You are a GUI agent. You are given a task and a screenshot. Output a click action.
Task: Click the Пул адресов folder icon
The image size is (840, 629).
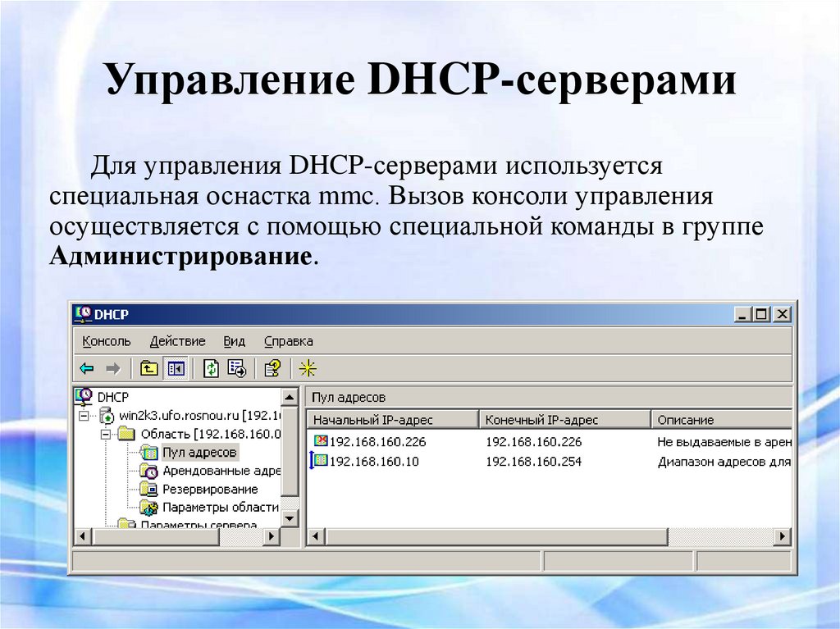point(148,452)
